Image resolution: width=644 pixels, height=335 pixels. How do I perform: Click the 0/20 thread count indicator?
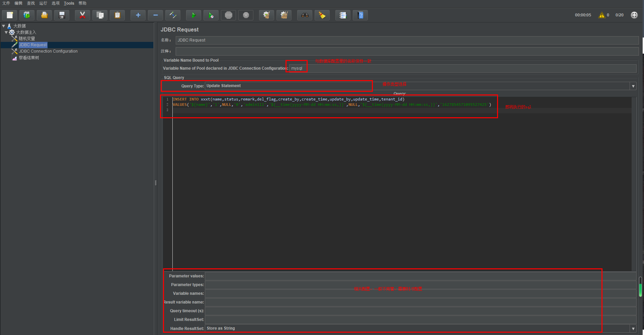[x=619, y=15]
